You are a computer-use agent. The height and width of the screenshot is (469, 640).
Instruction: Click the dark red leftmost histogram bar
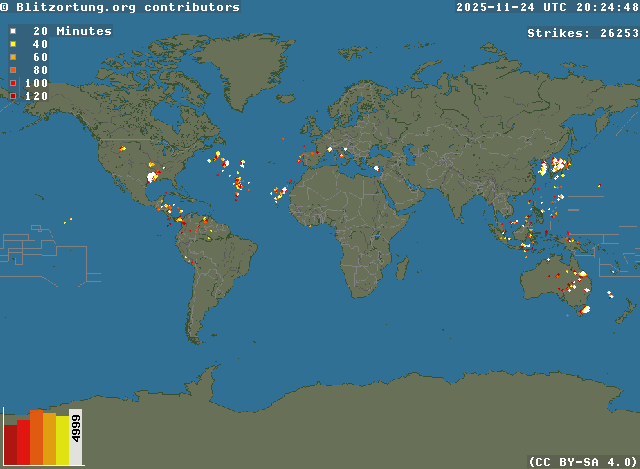click(x=10, y=446)
